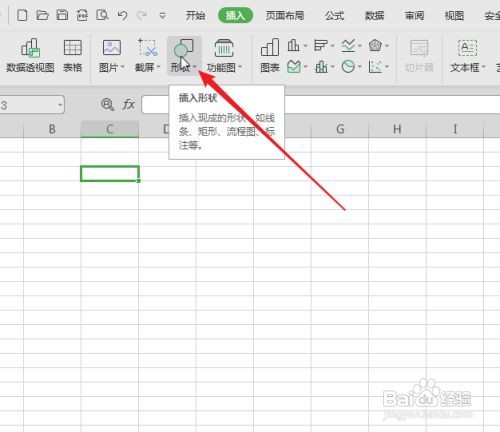Select column B header
This screenshot has height=432, width=500.
tap(52, 129)
